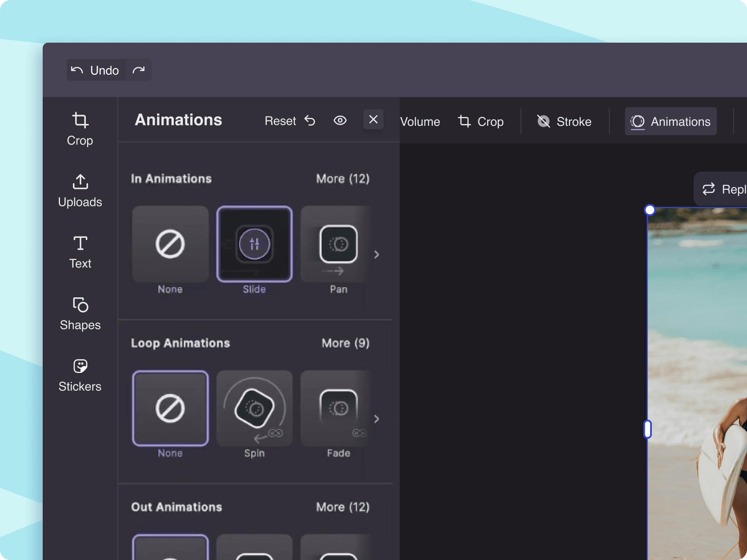The image size is (747, 560).
Task: Click the Redo icon
Action: click(139, 70)
